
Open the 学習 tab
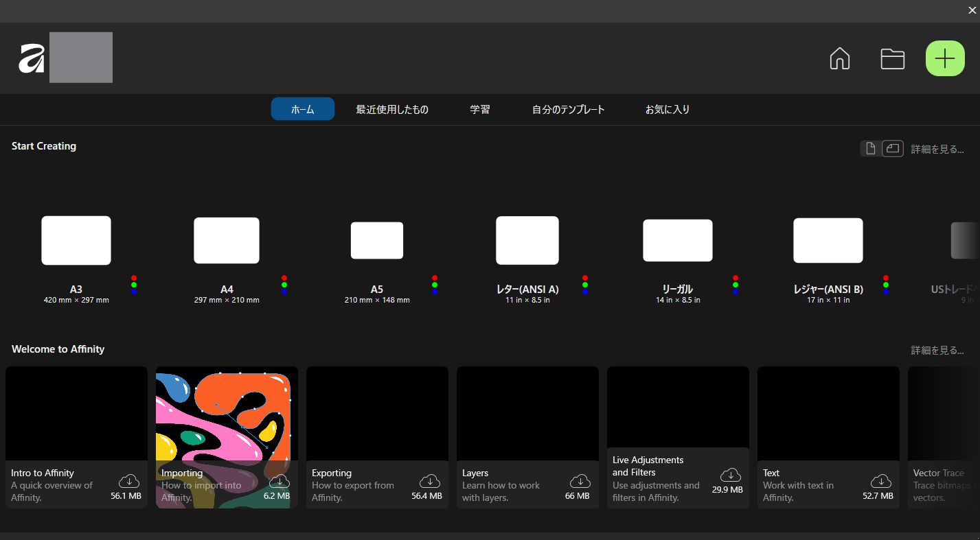pos(480,109)
